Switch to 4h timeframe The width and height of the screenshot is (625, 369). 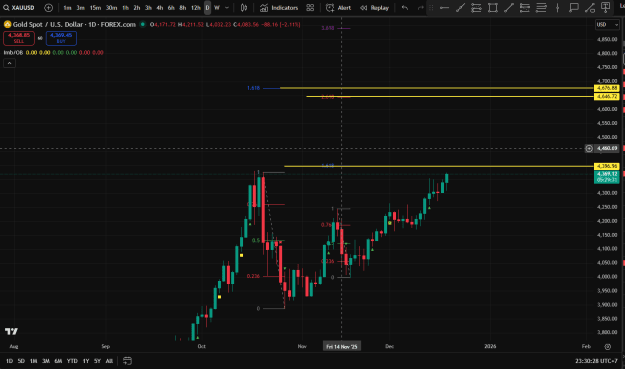pos(159,8)
